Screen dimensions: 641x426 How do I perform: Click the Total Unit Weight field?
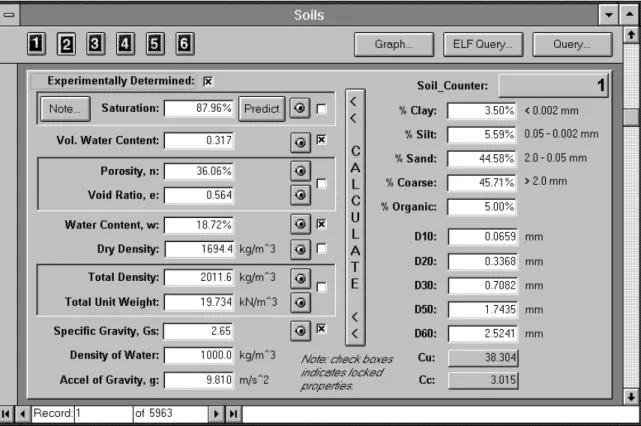[199, 302]
